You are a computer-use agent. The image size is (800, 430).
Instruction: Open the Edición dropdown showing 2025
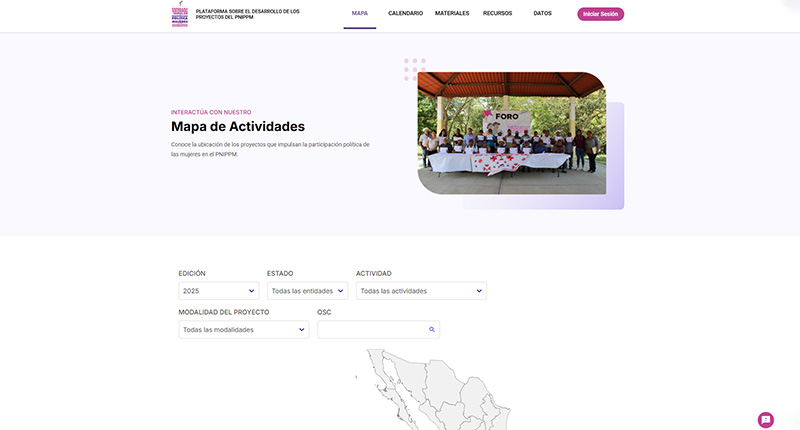(219, 291)
